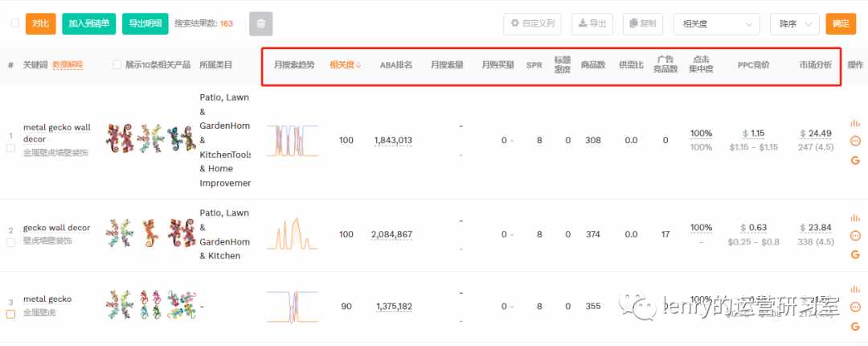
Task: Check the metal gecko row checkbox
Action: [10, 315]
